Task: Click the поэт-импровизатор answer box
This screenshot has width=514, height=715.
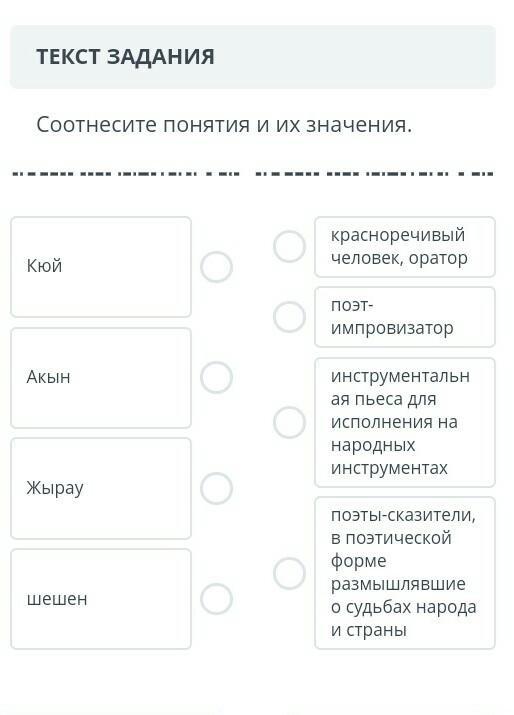Action: 405,317
